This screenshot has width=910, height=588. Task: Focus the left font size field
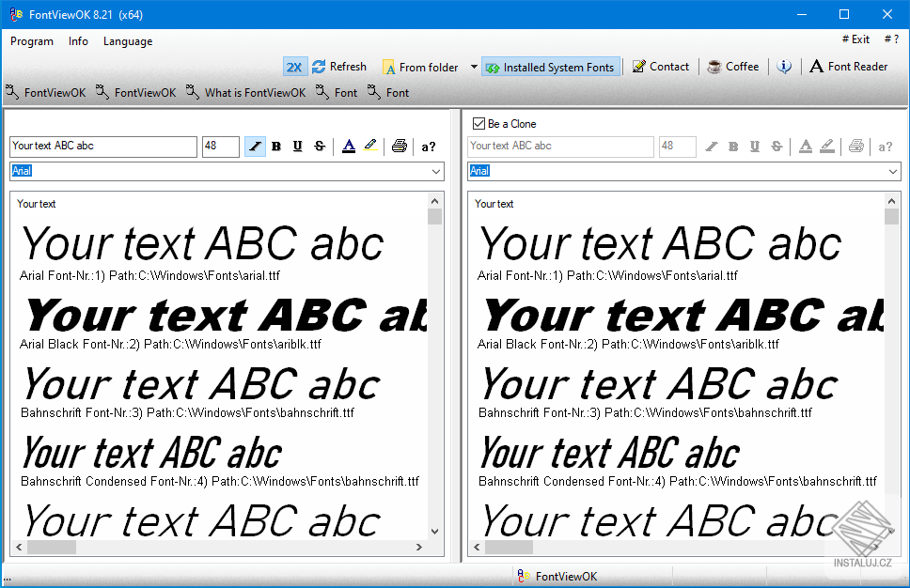[221, 147]
